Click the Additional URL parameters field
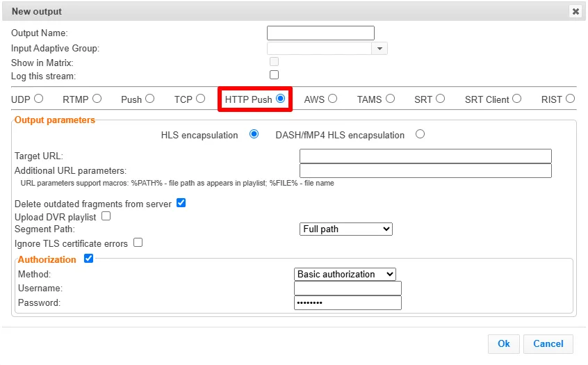This screenshot has height=365, width=588. [425, 171]
